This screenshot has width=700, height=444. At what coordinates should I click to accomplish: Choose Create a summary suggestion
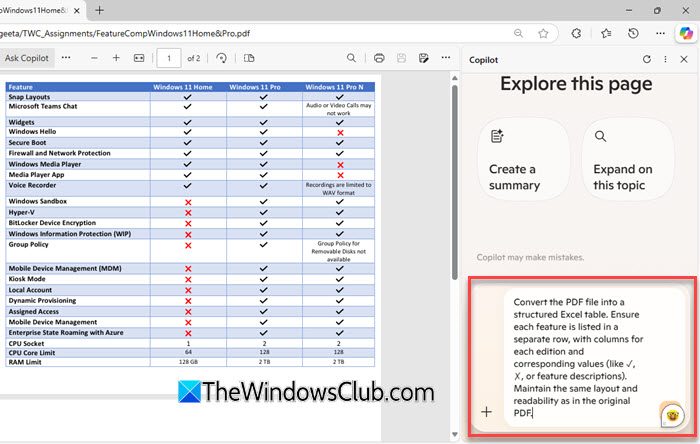click(523, 160)
